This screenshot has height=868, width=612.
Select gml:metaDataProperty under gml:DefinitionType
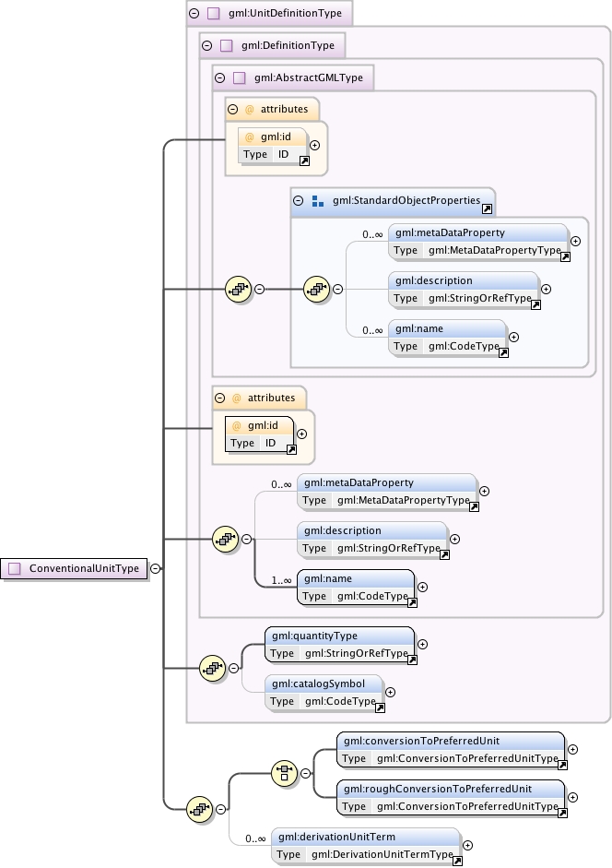click(x=387, y=491)
